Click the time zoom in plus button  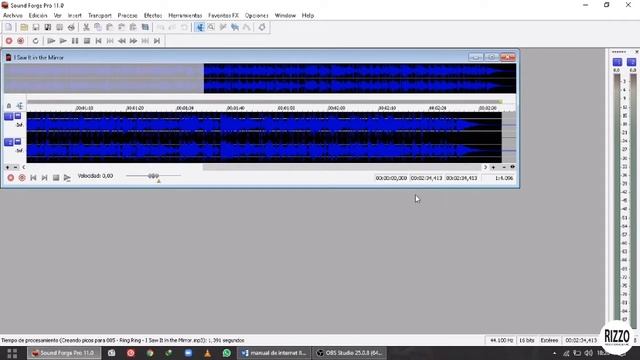click(493, 167)
